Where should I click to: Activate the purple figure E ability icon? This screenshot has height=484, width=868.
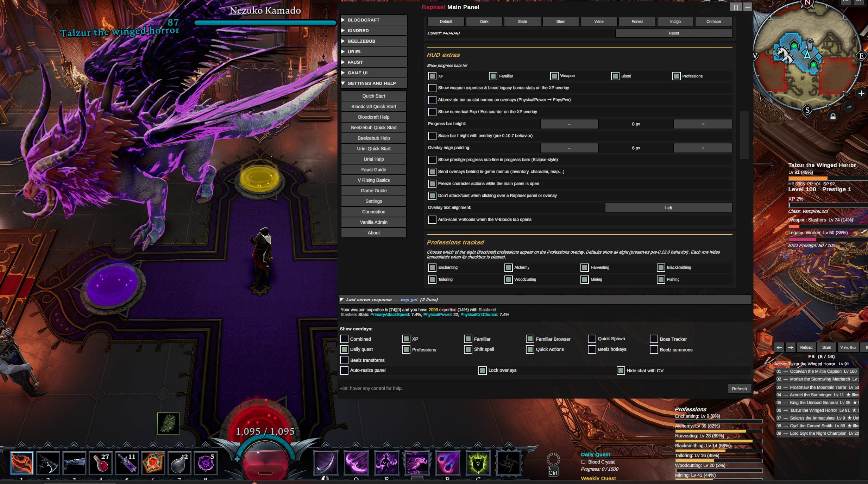pos(386,463)
